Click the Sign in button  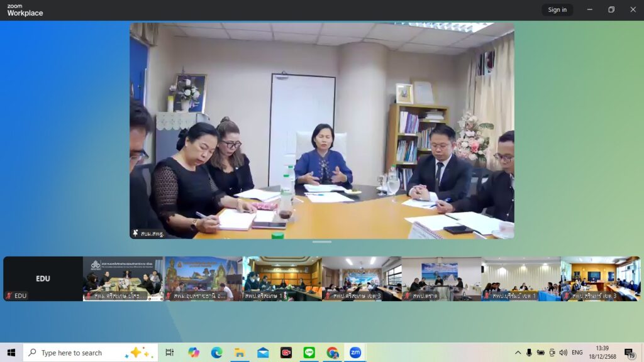[x=557, y=9]
